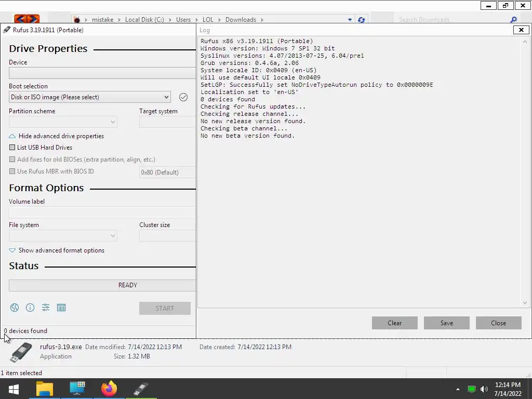Click log line 'Checking for Rufus updates...'
The width and height of the screenshot is (532, 399).
tap(253, 107)
